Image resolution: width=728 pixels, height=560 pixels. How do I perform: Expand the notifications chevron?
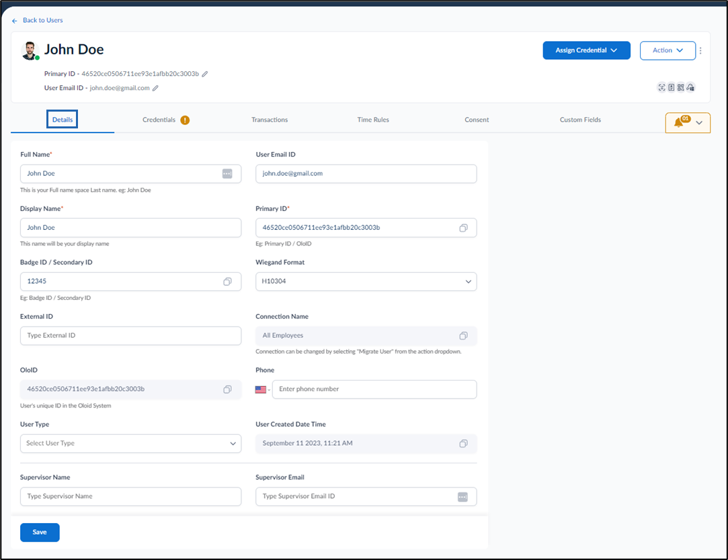coord(699,123)
